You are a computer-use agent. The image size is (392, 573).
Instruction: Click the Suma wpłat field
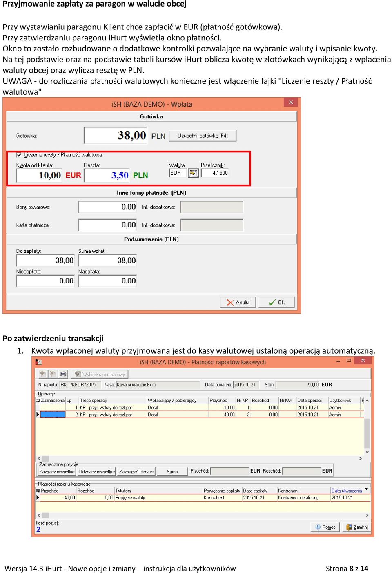point(107,260)
